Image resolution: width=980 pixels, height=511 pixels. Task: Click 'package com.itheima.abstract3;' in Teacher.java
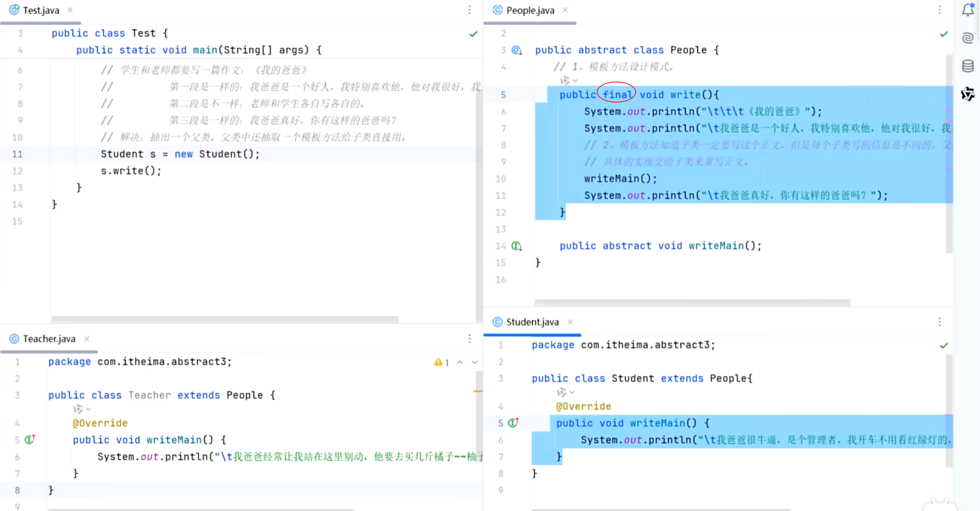click(140, 362)
